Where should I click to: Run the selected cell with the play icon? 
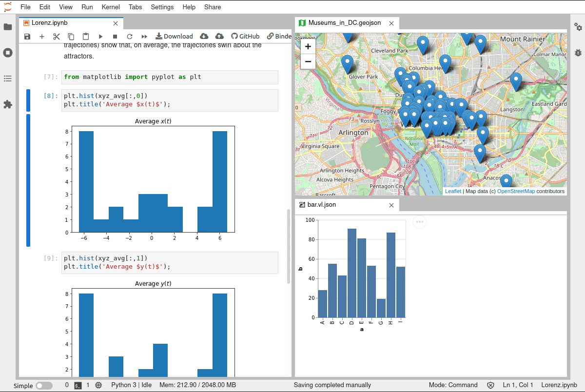(x=100, y=37)
